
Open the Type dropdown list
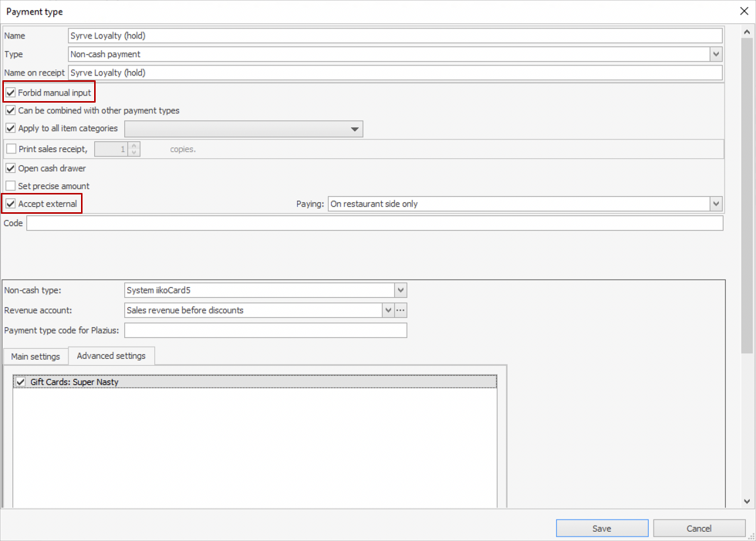(x=716, y=54)
